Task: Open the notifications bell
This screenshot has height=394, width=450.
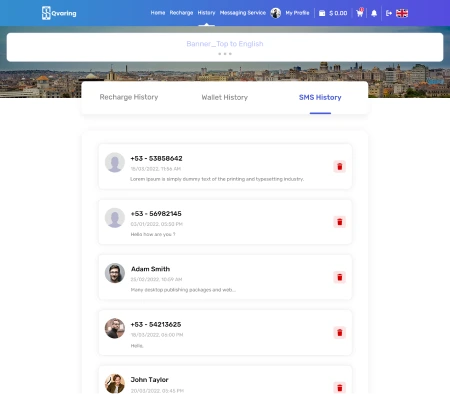Action: 374,13
